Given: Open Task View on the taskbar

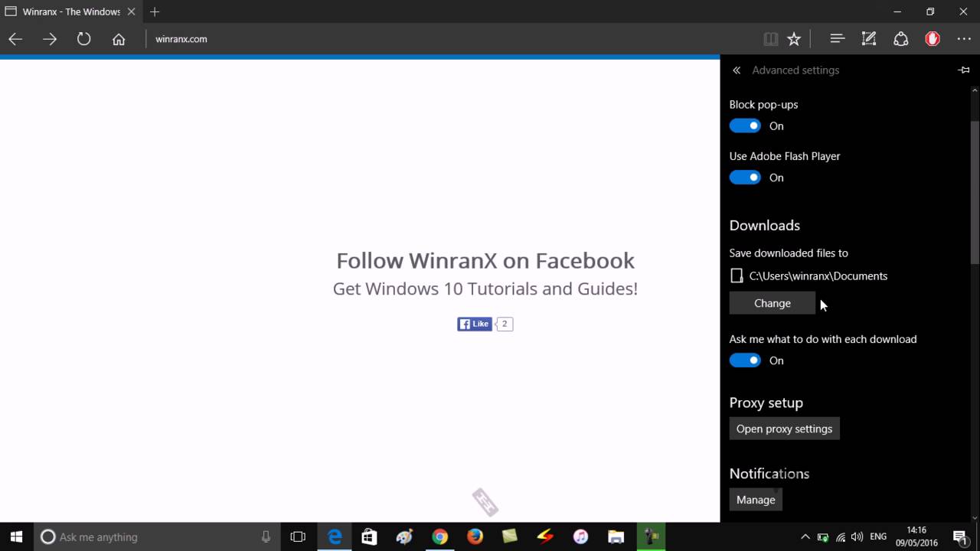Looking at the screenshot, I should tap(298, 536).
